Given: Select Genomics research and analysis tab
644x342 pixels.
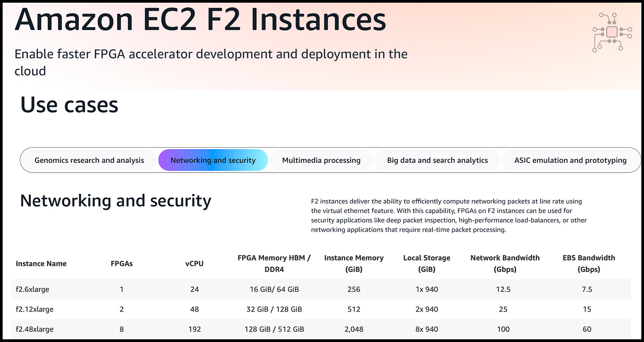Looking at the screenshot, I should [89, 160].
